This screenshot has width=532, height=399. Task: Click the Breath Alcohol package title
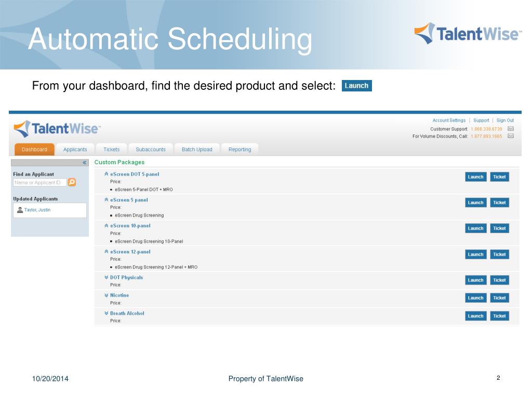(127, 313)
